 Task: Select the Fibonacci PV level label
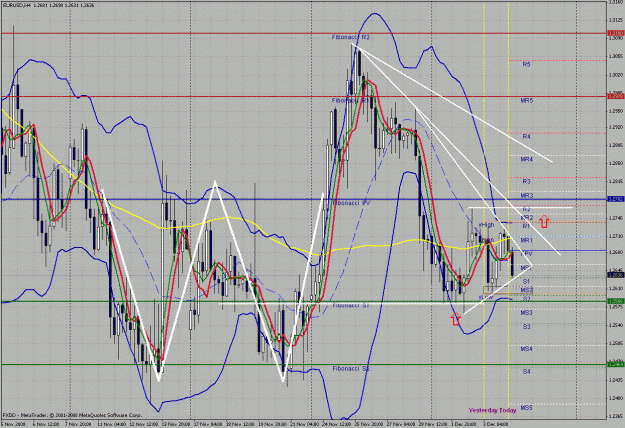[352, 203]
